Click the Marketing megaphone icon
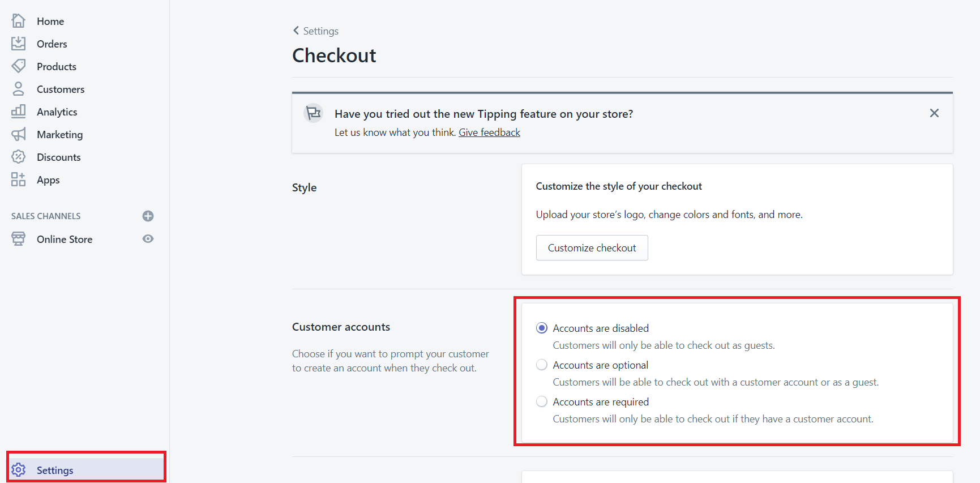The height and width of the screenshot is (483, 980). pos(19,134)
